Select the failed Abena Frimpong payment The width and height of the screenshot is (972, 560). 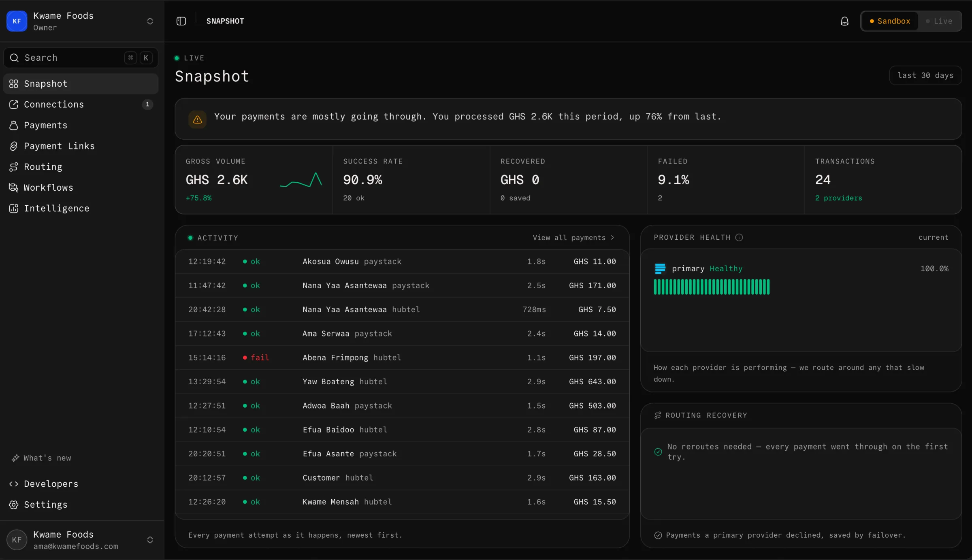(x=402, y=358)
